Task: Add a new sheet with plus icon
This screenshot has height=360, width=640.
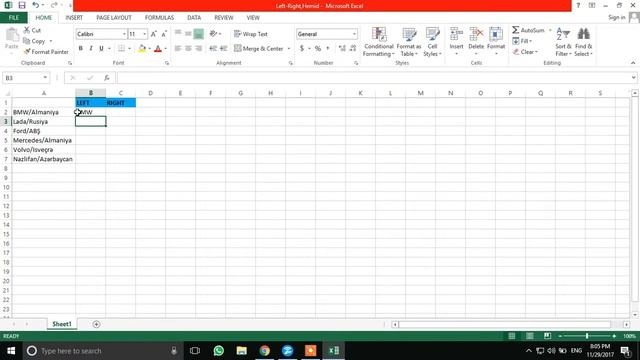Action: [x=96, y=324]
